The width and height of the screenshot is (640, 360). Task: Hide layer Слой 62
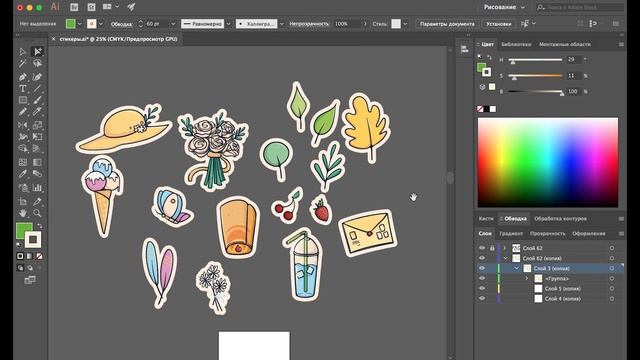pos(482,248)
